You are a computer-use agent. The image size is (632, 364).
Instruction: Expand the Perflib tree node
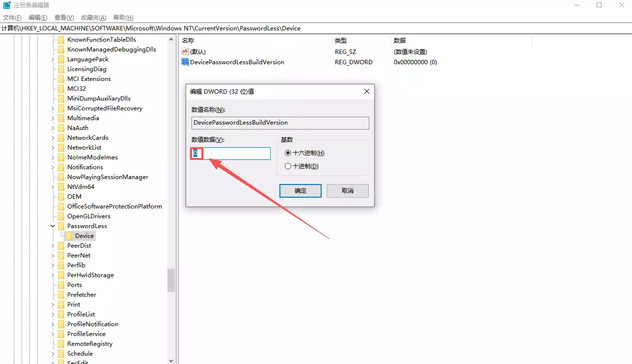(53, 265)
